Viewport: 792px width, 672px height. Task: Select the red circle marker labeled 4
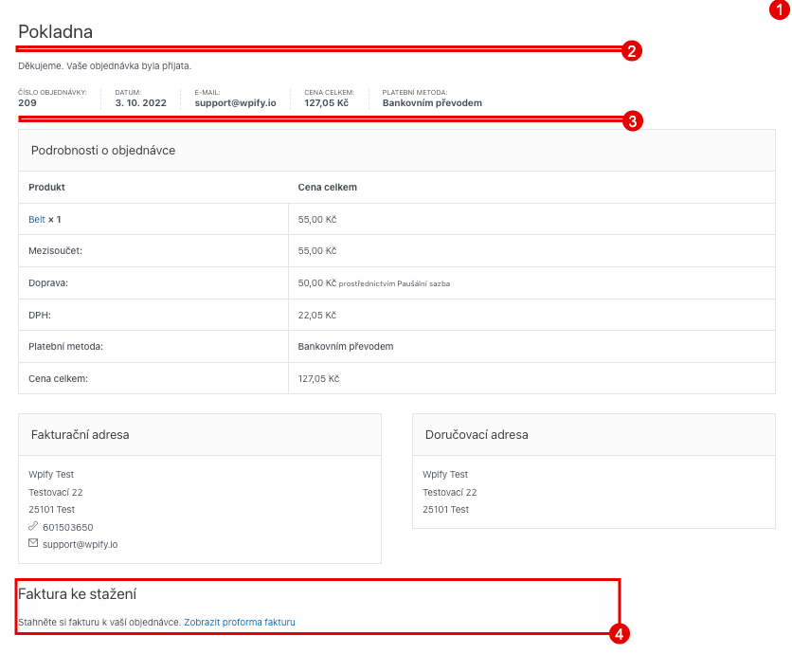click(619, 634)
